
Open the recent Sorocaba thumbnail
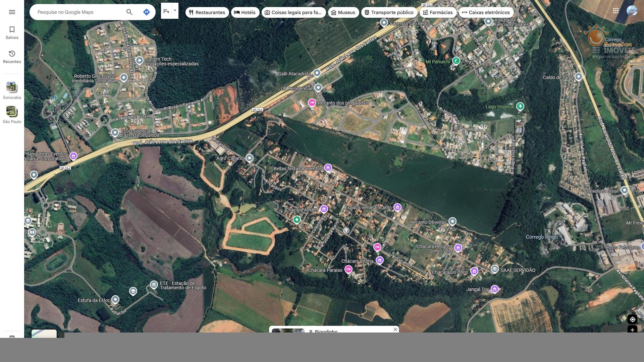pos(12,88)
